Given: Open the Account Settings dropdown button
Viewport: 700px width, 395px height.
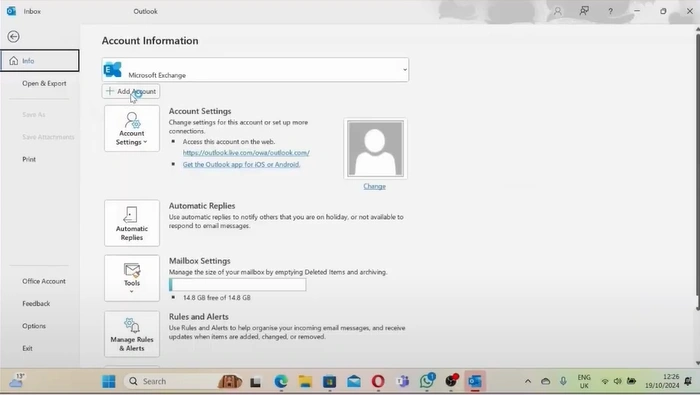Looking at the screenshot, I should (x=132, y=129).
